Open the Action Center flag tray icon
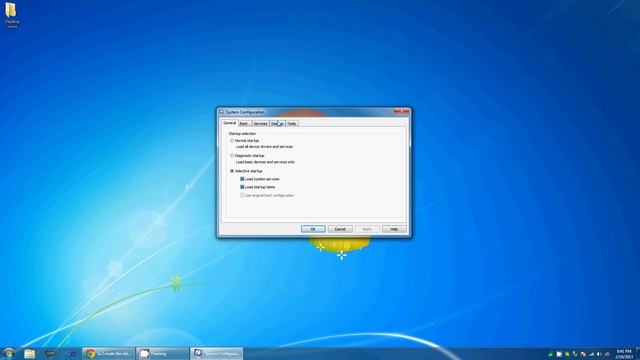The height and width of the screenshot is (360, 640). click(583, 354)
